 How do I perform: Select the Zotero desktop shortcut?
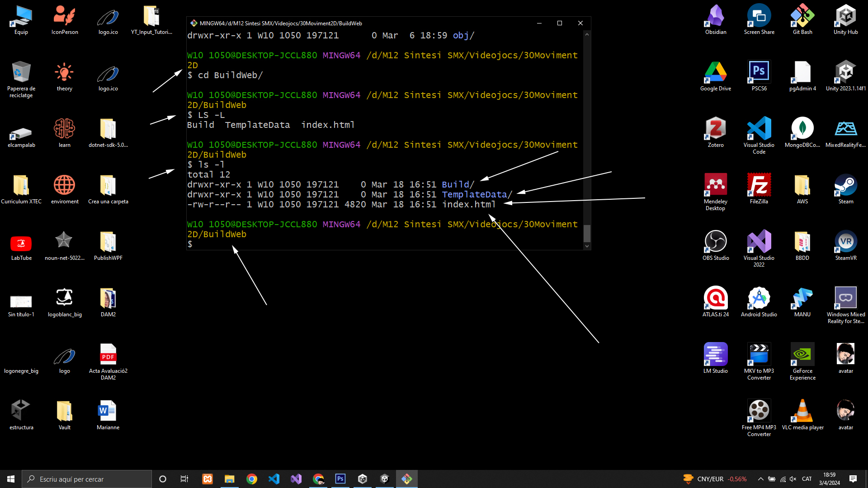click(716, 129)
